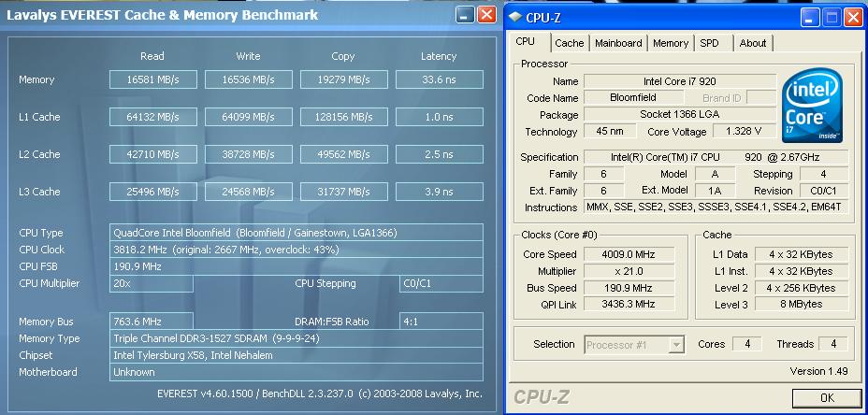Open the Mainboard tab in CPU-Z

(x=618, y=43)
